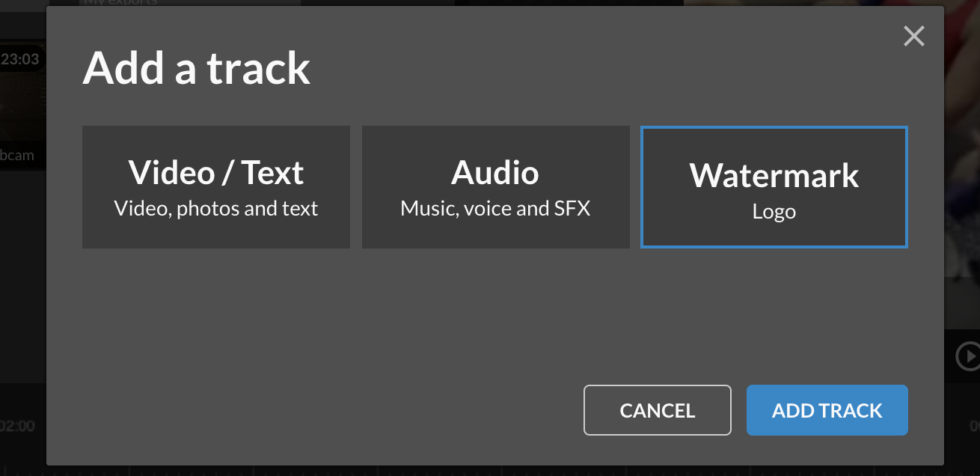Click the "Video, photos and text" subtitle
Screen dimensions: 980x476
(215, 208)
